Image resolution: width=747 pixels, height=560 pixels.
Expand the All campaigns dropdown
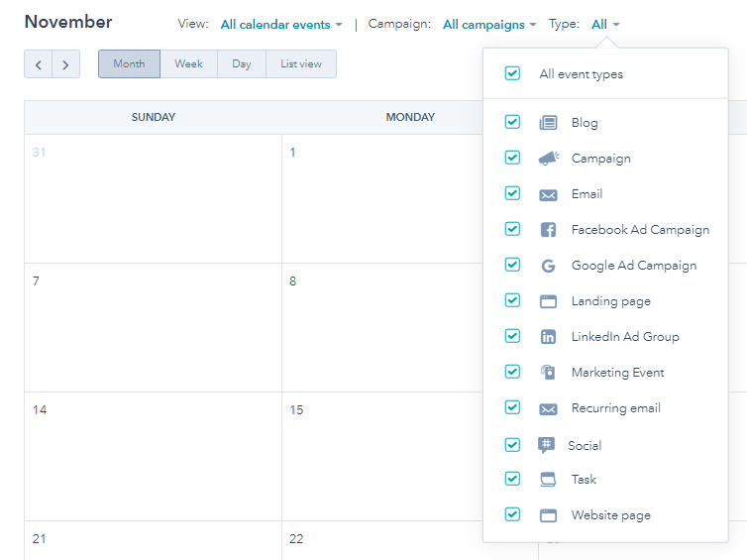(x=489, y=25)
